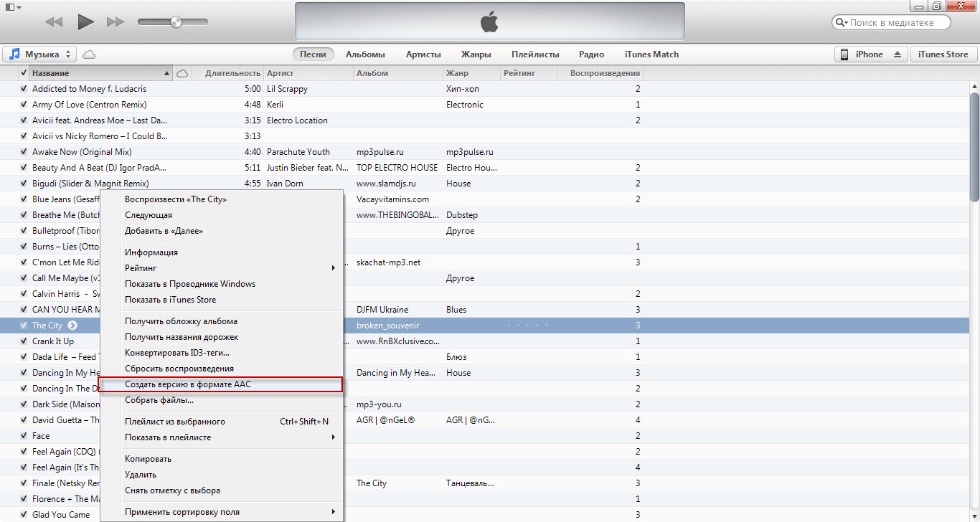Uncheck the Glad You Came checkbox
The image size is (980, 522).
point(24,515)
